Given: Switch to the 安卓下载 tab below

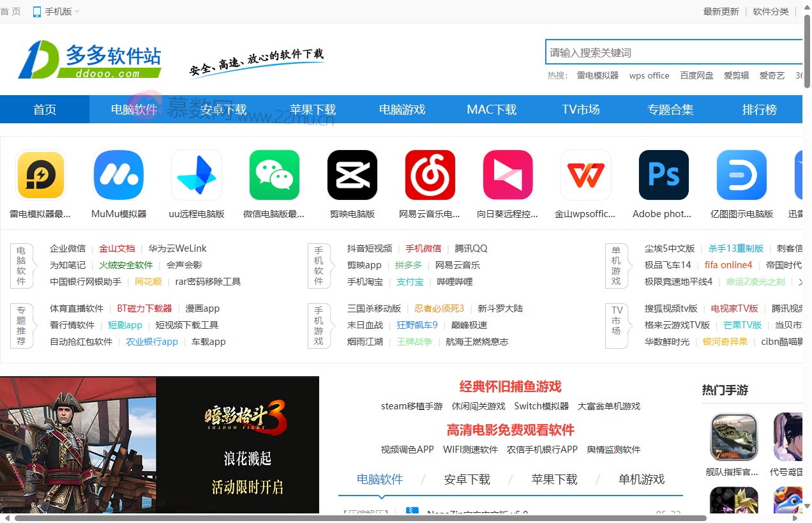Looking at the screenshot, I should pyautogui.click(x=467, y=479).
